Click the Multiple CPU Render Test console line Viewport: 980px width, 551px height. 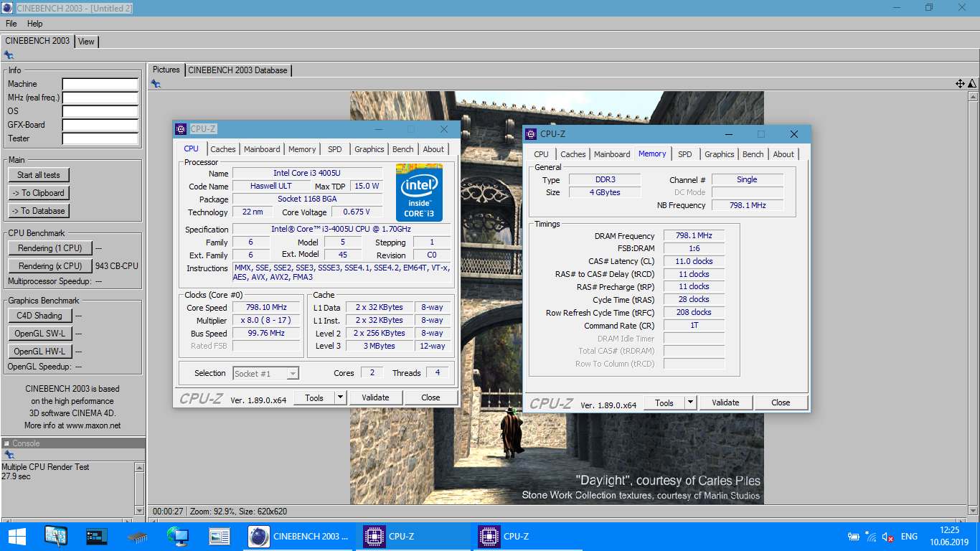45,467
